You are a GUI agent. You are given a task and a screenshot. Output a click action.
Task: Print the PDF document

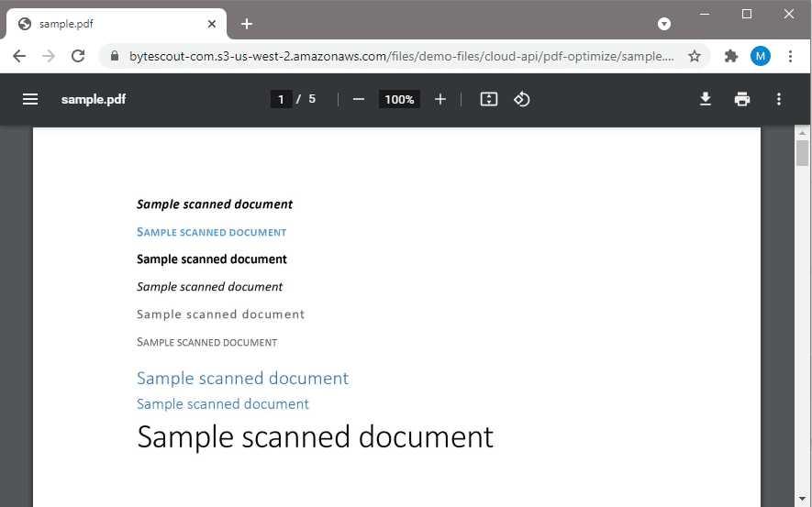tap(742, 99)
